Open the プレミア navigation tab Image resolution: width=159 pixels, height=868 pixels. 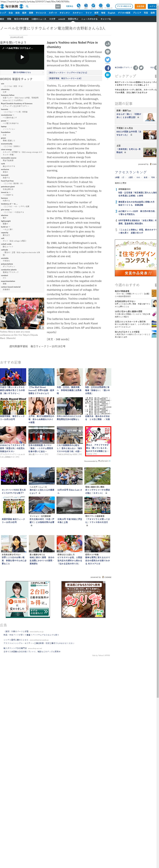(137, 13)
